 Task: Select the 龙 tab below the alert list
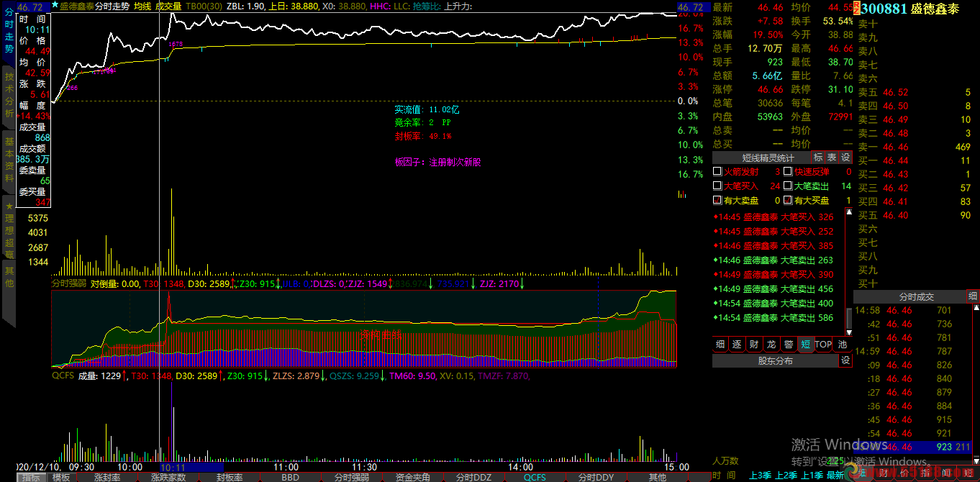pyautogui.click(x=771, y=345)
